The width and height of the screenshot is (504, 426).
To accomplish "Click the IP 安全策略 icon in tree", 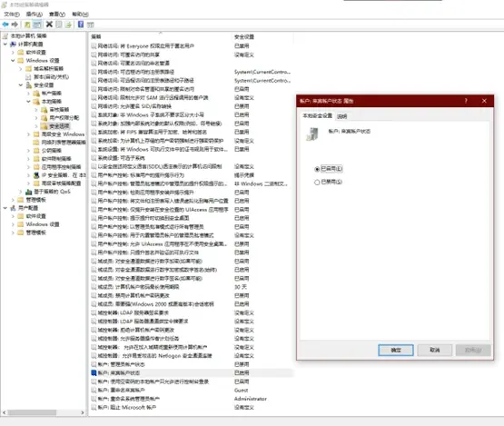I will 36,175.
